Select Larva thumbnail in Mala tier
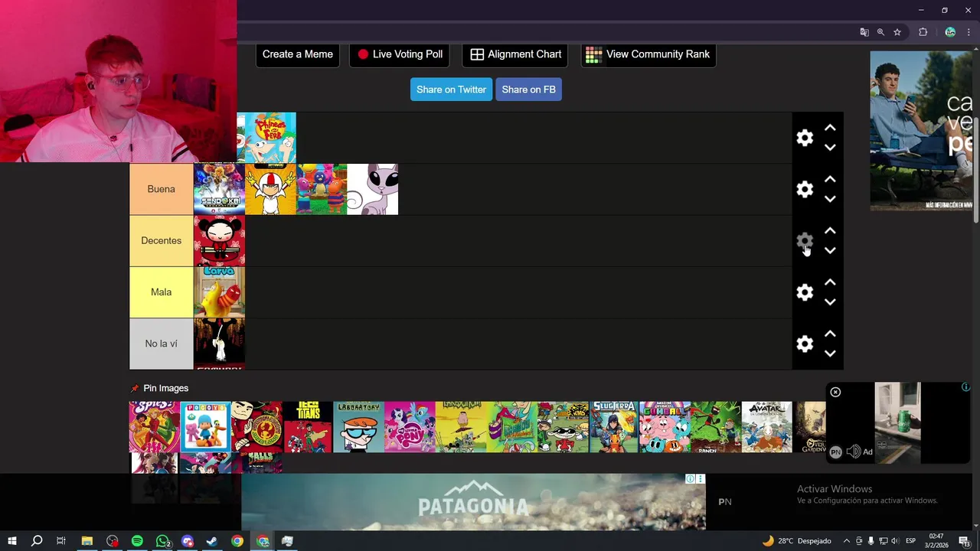The image size is (980, 551). coord(219,292)
